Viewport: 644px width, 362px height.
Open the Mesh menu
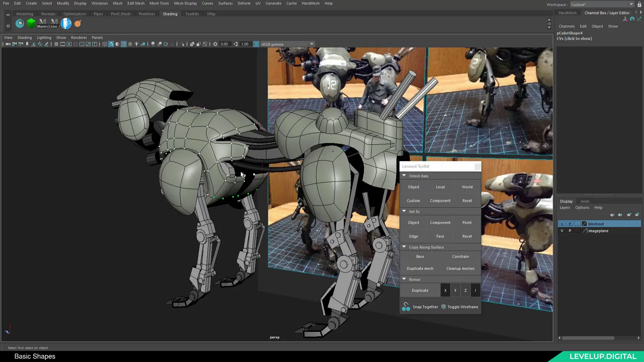[x=117, y=3]
